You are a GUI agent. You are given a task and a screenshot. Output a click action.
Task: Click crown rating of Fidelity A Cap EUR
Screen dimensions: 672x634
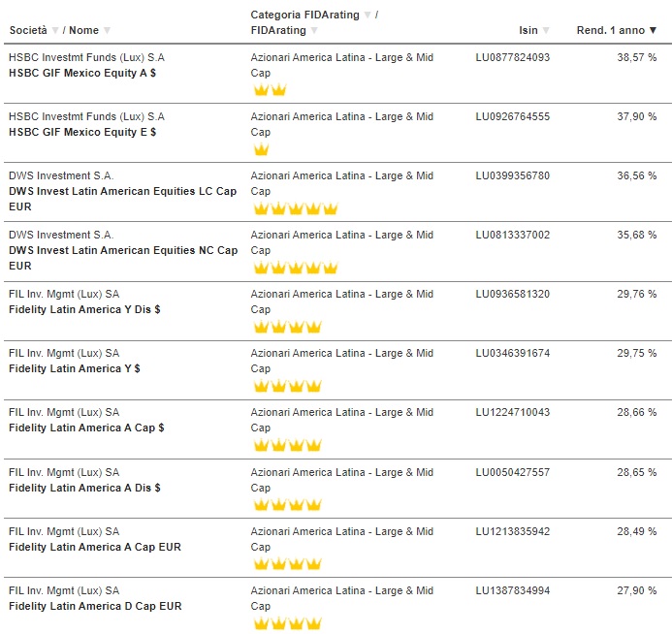pos(287,564)
